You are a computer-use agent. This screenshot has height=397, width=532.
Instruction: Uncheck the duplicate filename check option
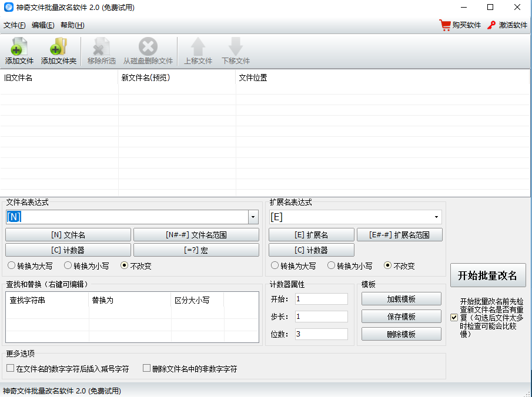(454, 319)
